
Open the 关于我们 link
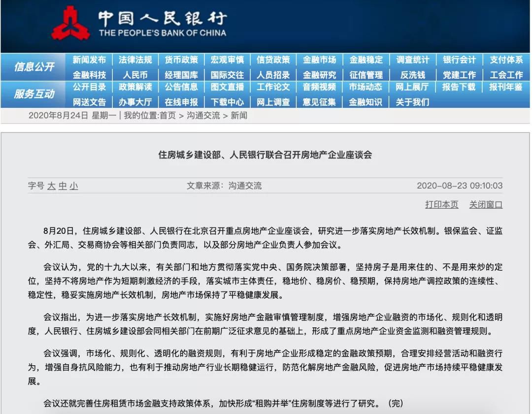click(x=412, y=102)
